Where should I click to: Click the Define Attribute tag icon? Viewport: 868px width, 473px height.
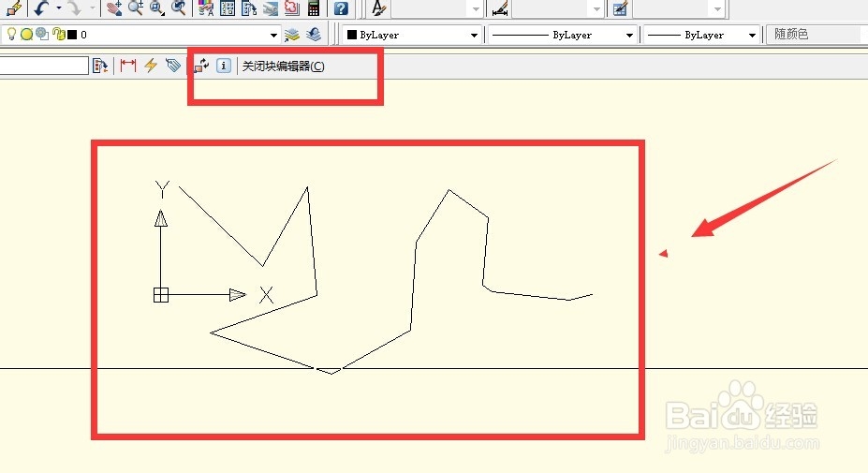coord(173,66)
